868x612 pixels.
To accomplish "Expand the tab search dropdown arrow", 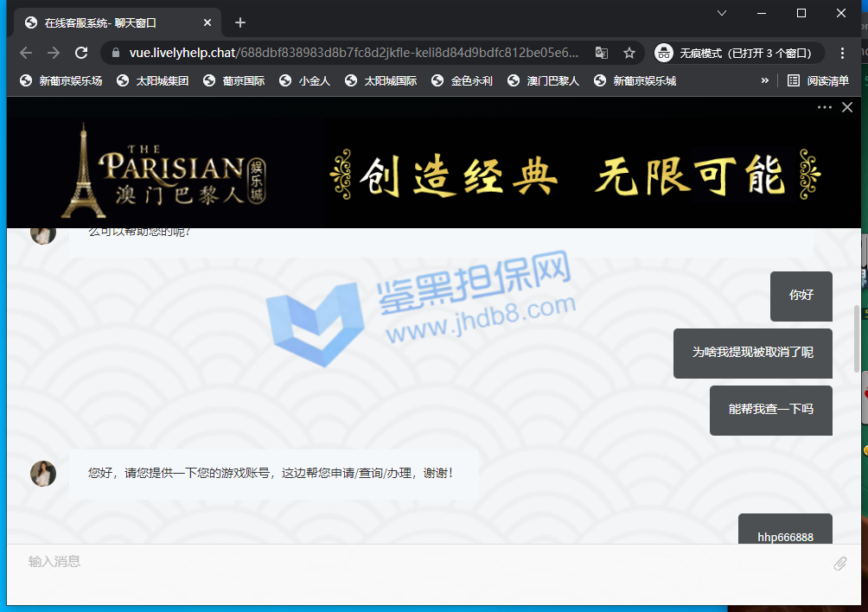I will tap(722, 13).
